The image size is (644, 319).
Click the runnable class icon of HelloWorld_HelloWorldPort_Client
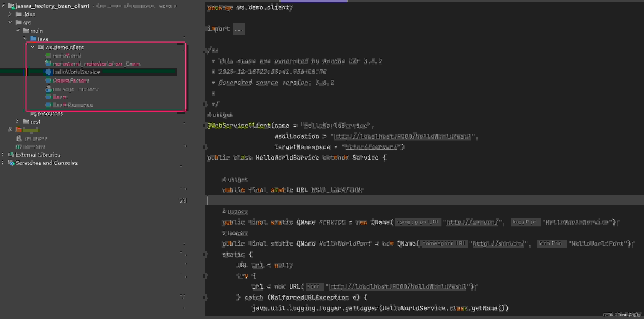pyautogui.click(x=48, y=63)
